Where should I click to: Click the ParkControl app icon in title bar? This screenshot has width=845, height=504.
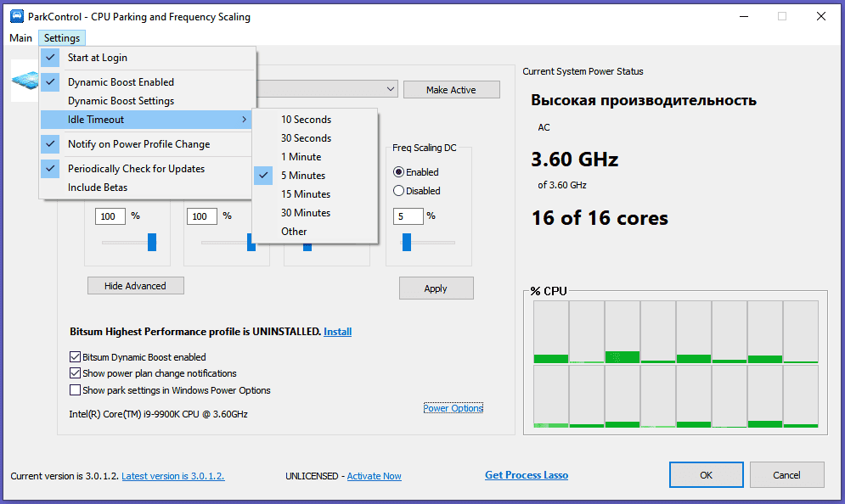[17, 16]
